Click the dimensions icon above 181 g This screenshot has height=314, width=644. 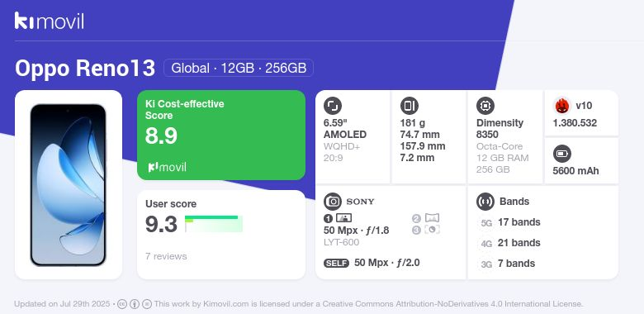409,106
